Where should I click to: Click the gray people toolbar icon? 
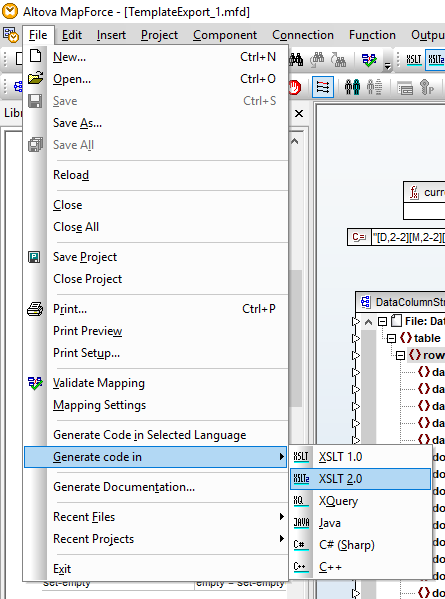374,87
